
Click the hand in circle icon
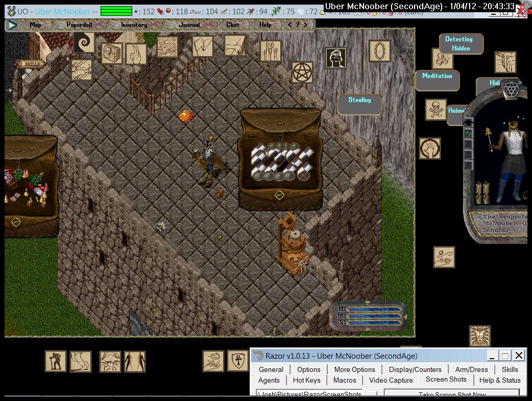point(429,148)
